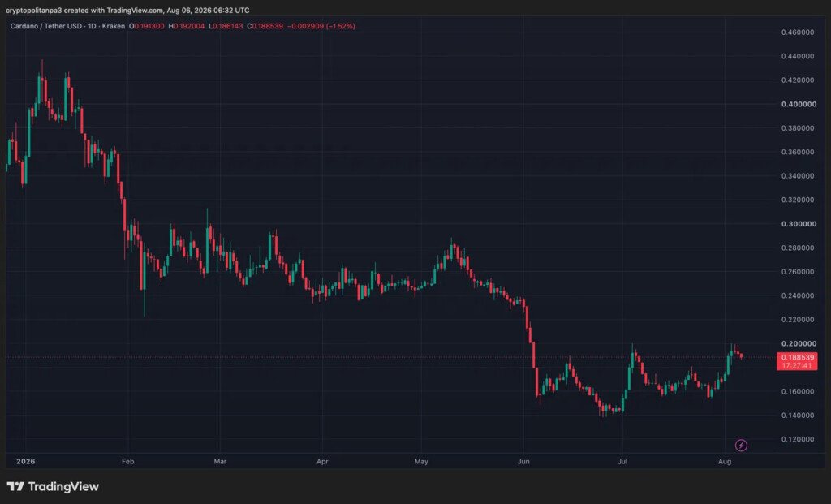The width and height of the screenshot is (831, 504).
Task: Click the 0.440000 price axis label
Action: pyautogui.click(x=798, y=56)
